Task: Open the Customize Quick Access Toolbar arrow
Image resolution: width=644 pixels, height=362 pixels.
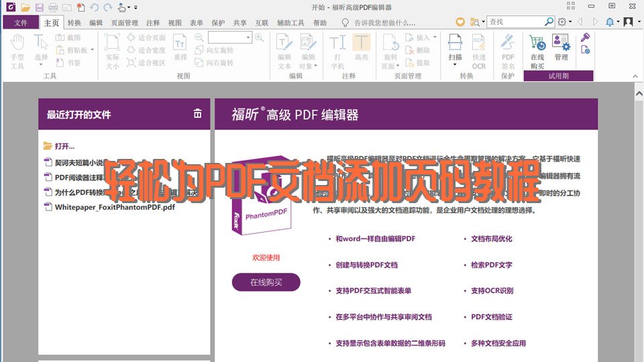Action: click(x=136, y=7)
